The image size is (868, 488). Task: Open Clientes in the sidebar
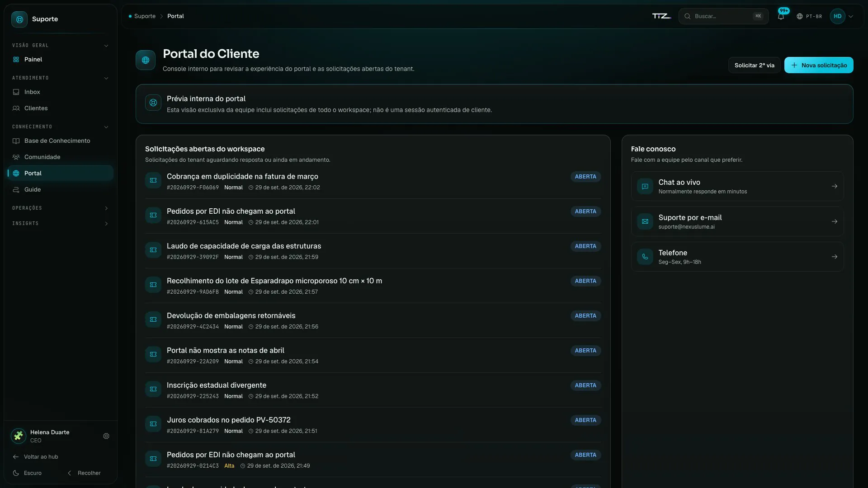click(61, 108)
